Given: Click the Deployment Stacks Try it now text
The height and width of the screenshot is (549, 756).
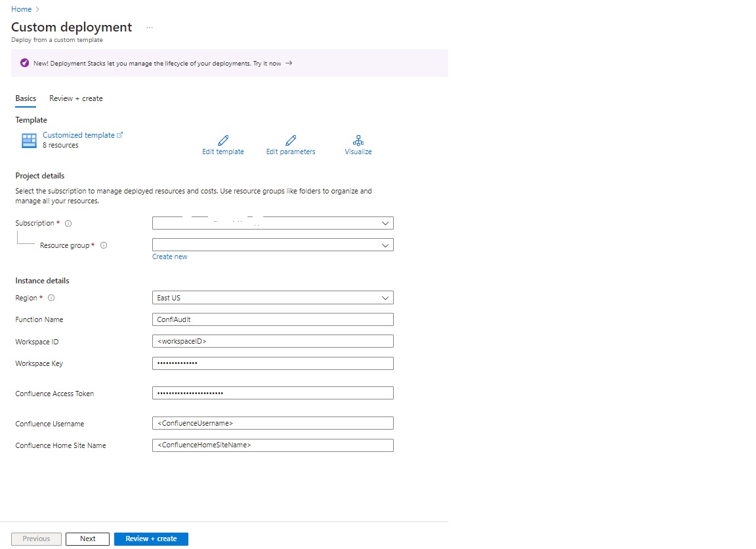Looking at the screenshot, I should [267, 63].
